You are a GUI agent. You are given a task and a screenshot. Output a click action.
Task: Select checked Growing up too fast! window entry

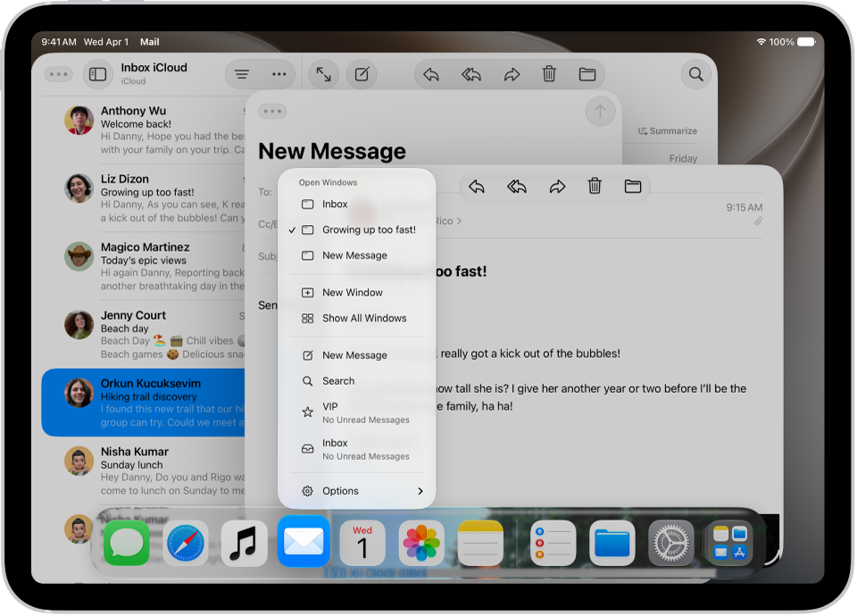click(357, 229)
